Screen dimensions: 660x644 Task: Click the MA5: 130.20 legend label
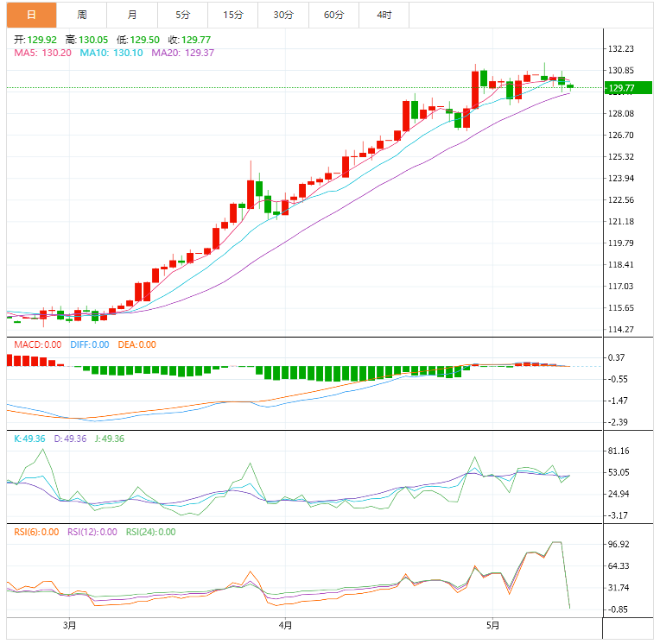click(x=42, y=53)
